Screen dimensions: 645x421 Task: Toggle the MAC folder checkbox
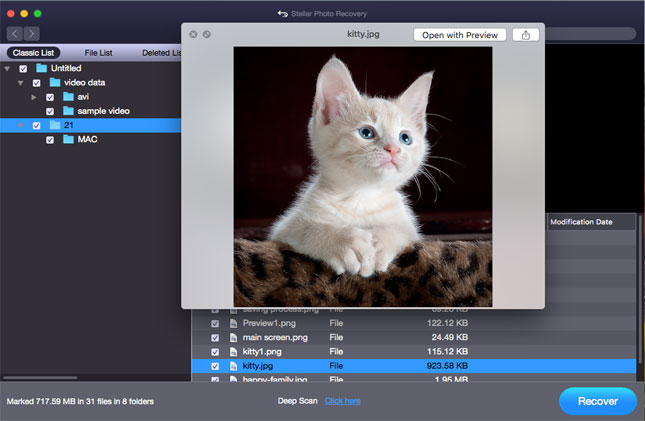[x=50, y=140]
